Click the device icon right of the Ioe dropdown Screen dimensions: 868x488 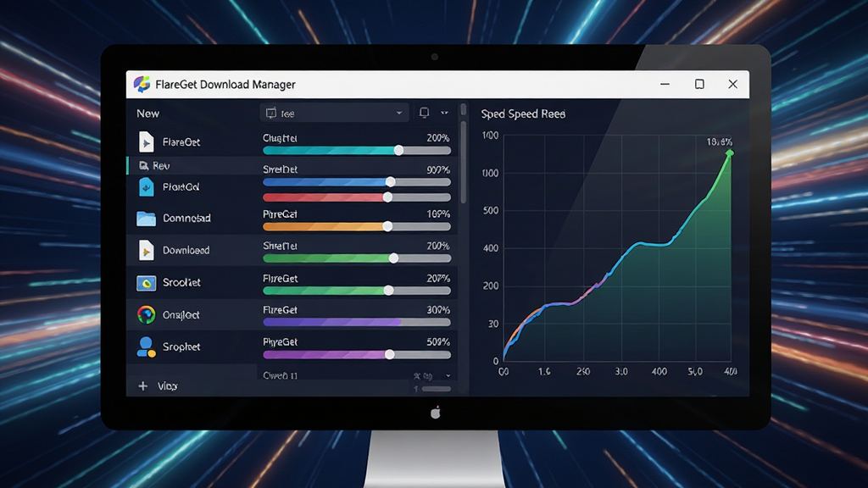(x=424, y=113)
